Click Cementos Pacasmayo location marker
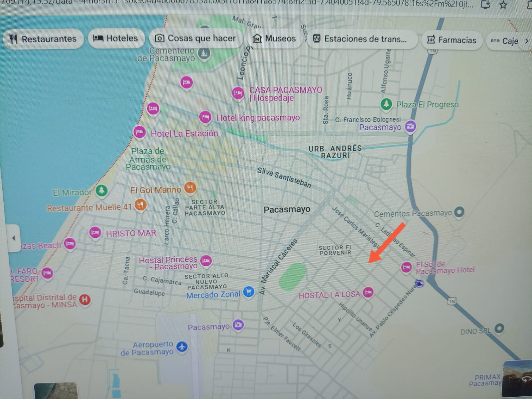Screen dimensions: 532x399 (x=459, y=211)
